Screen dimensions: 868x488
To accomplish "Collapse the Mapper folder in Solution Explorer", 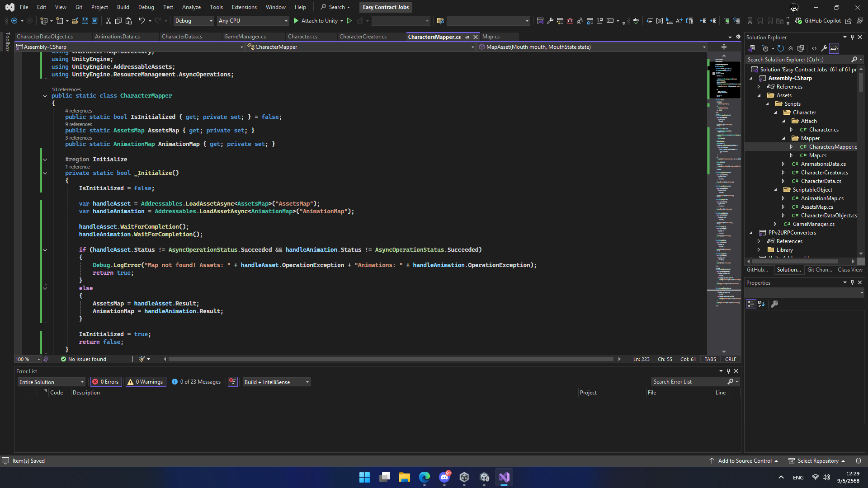I will [784, 138].
